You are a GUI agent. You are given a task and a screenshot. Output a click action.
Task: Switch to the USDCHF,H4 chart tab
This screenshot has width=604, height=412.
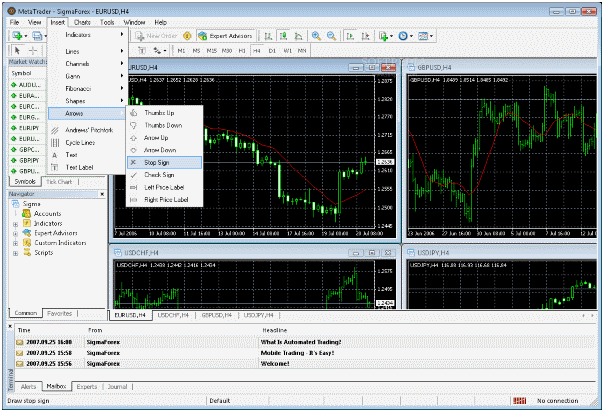173,315
